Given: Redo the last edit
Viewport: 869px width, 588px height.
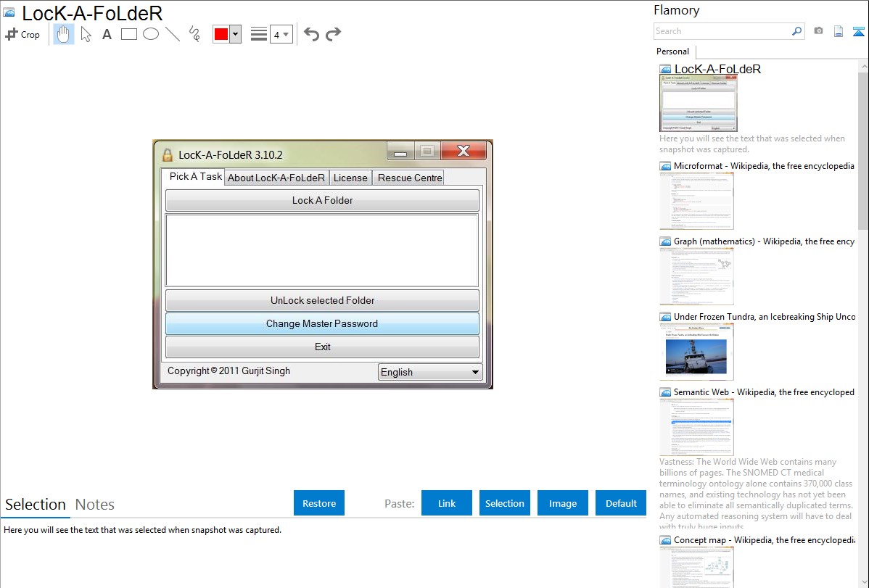Looking at the screenshot, I should (x=333, y=34).
